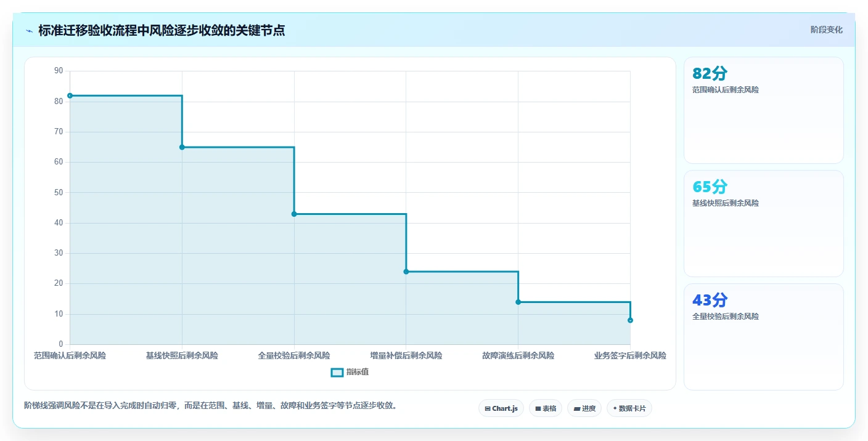
Task: Click the final data point at value 8
Action: tap(630, 320)
